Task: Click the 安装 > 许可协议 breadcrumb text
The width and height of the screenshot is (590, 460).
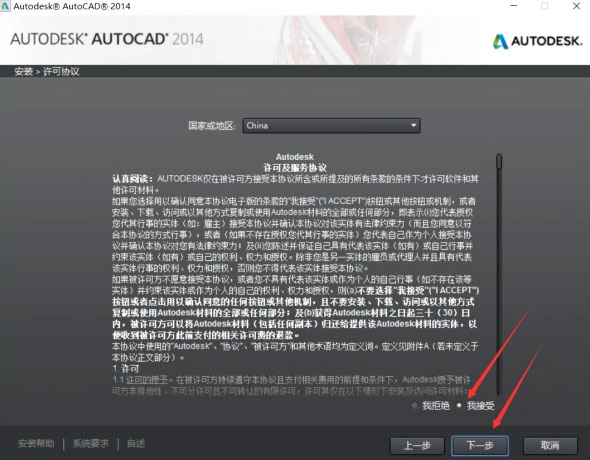Action: click(x=47, y=71)
